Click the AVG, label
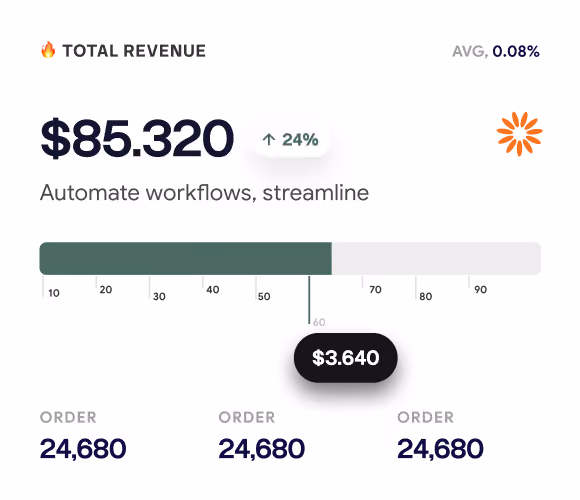Image resolution: width=580 pixels, height=500 pixels. pos(470,51)
